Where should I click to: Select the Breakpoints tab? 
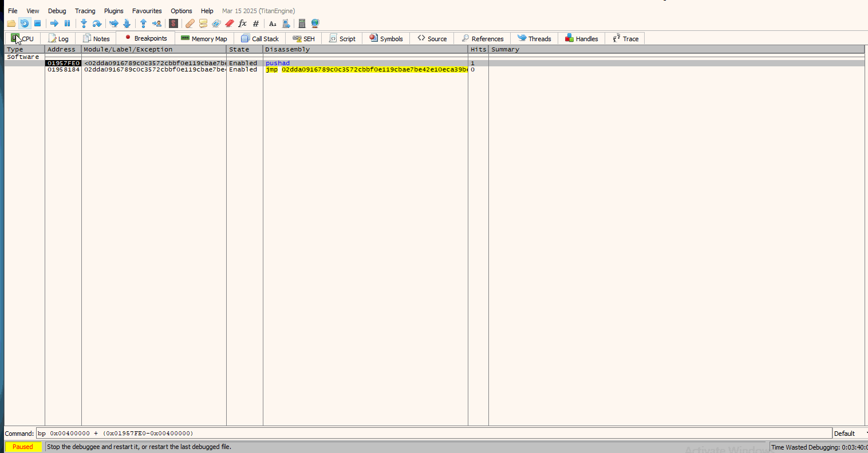pyautogui.click(x=145, y=38)
